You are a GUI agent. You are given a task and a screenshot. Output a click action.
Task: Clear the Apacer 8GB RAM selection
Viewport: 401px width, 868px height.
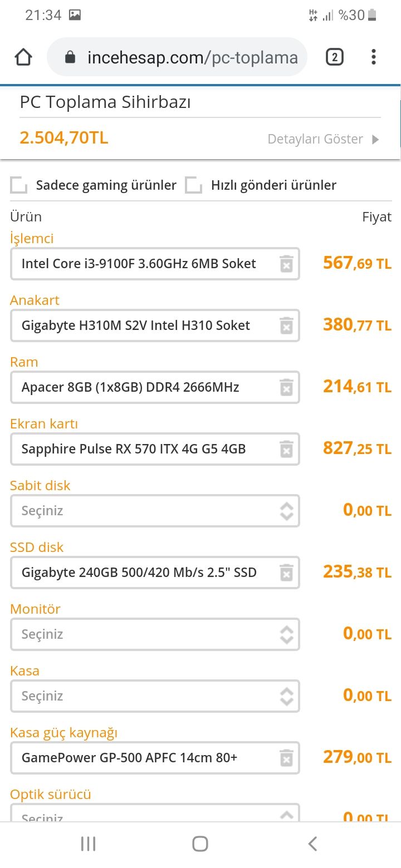click(286, 387)
